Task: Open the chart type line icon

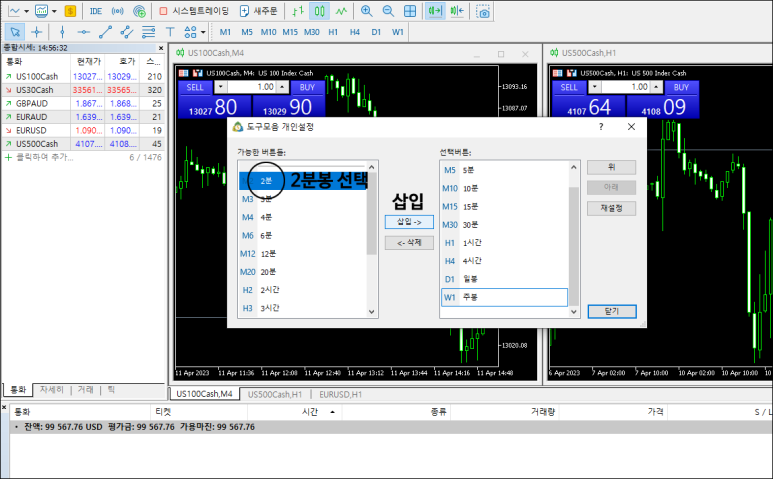Action: [x=14, y=11]
